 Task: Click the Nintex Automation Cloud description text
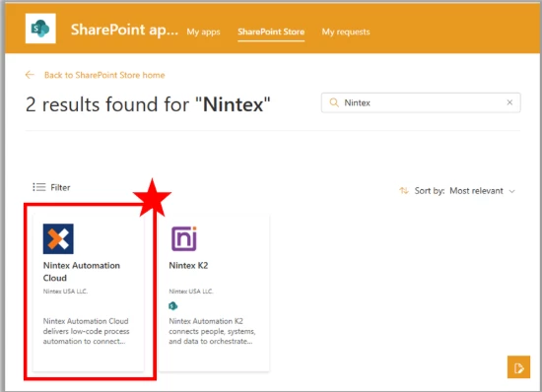(86, 331)
